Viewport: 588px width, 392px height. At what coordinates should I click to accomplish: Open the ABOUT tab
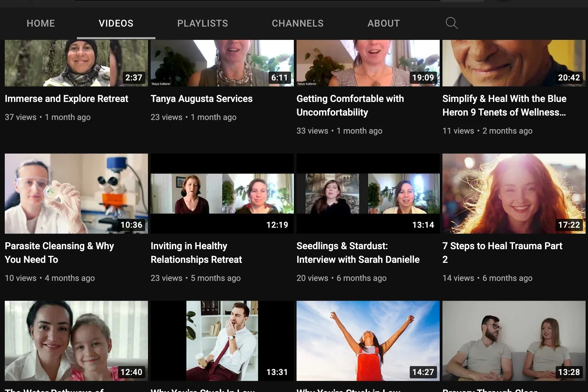[x=383, y=23]
